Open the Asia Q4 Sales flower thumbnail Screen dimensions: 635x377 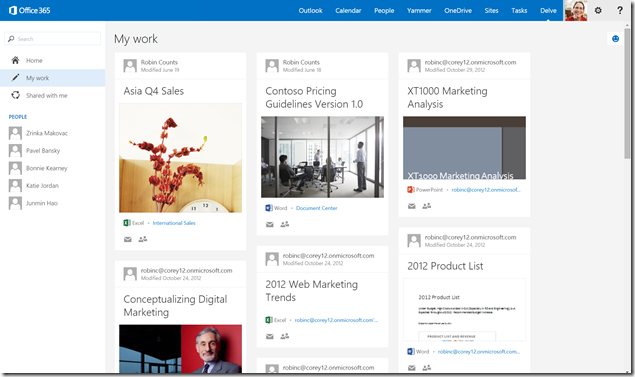[180, 158]
